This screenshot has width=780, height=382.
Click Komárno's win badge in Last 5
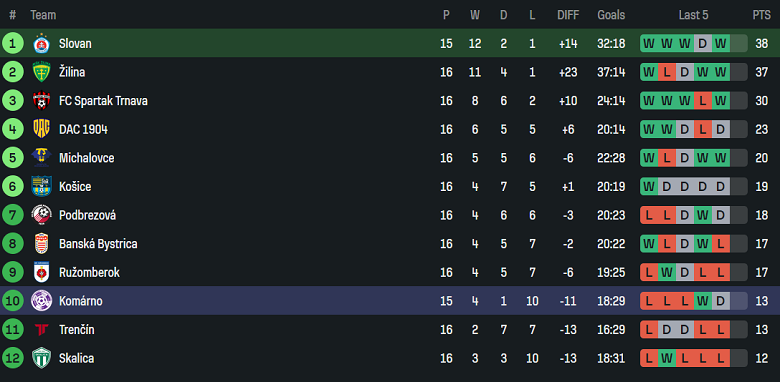[x=702, y=301]
